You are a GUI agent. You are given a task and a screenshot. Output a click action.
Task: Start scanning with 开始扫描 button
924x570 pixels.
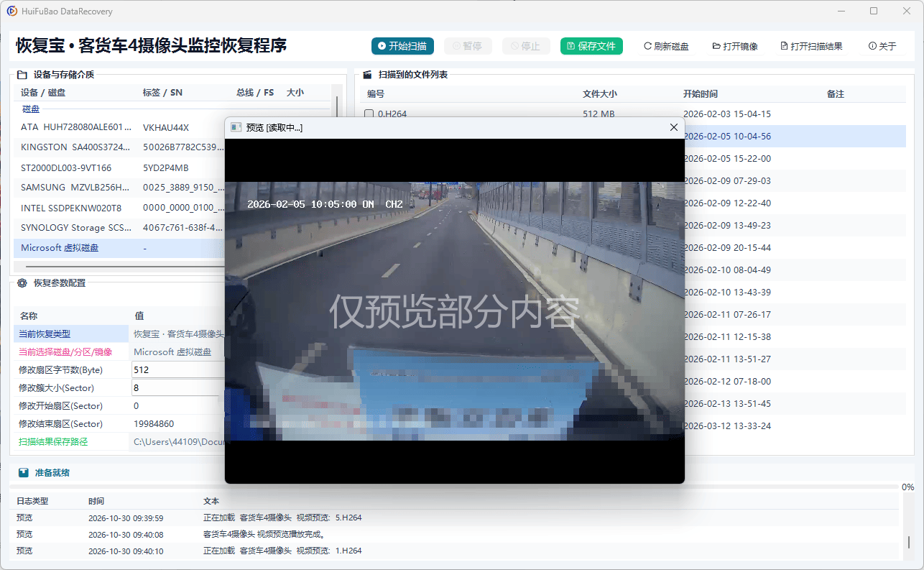tap(402, 46)
